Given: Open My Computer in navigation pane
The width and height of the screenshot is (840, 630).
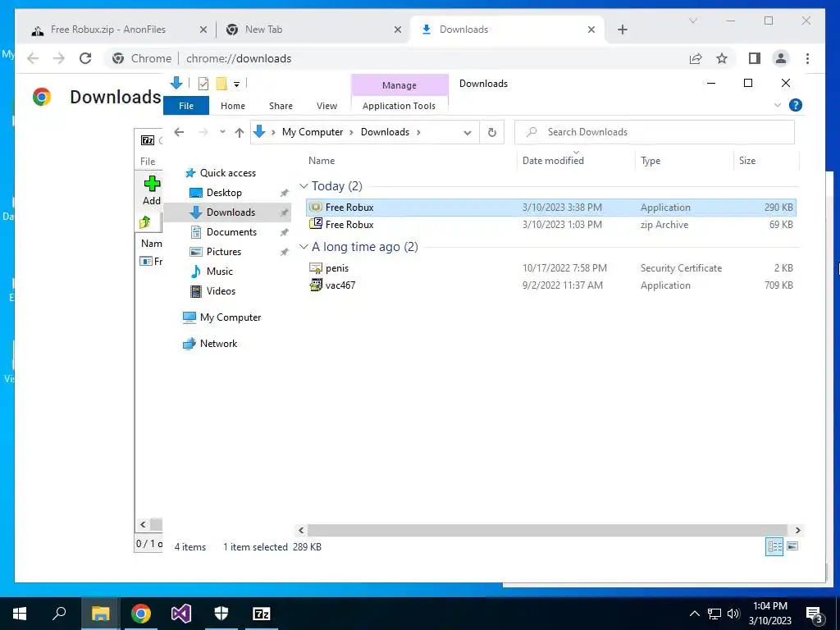Looking at the screenshot, I should [x=221, y=317].
